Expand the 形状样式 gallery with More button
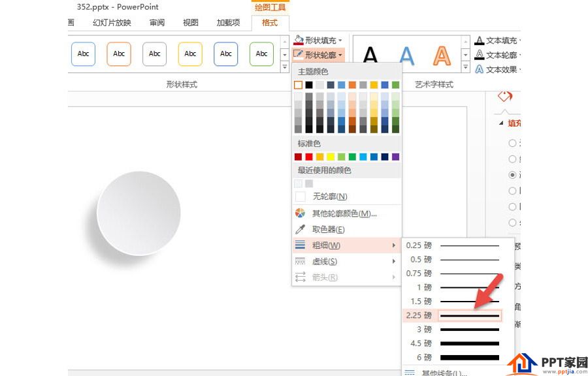 click(x=285, y=67)
